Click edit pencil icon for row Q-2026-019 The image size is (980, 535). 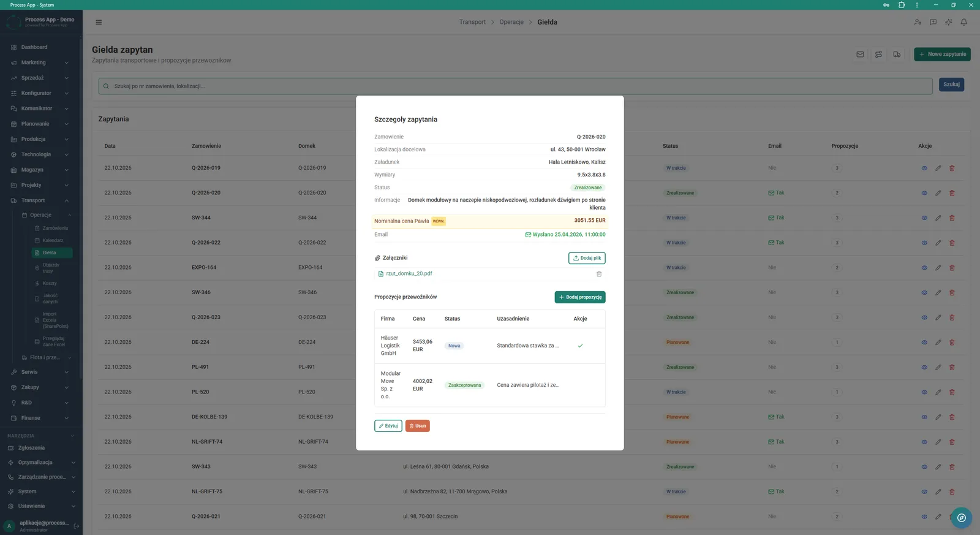[x=938, y=168]
